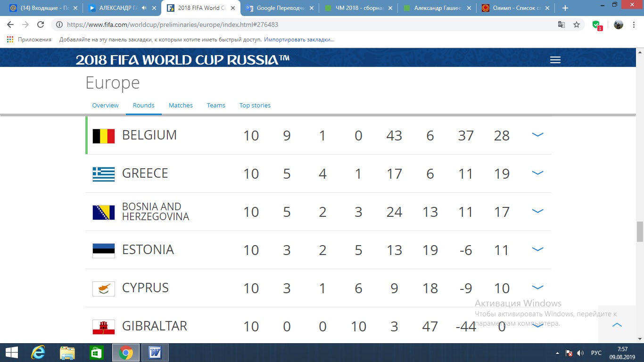Reload the page with the refresh icon
The height and width of the screenshot is (362, 644).
pyautogui.click(x=41, y=25)
